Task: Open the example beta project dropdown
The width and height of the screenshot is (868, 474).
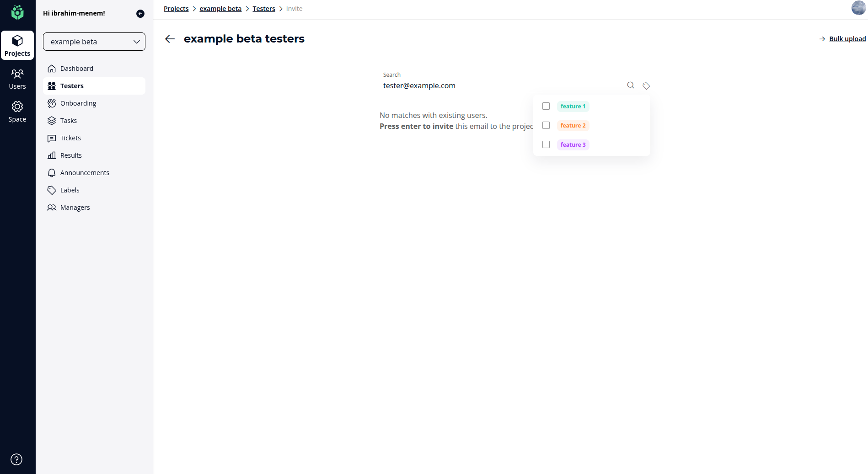Action: [x=94, y=42]
